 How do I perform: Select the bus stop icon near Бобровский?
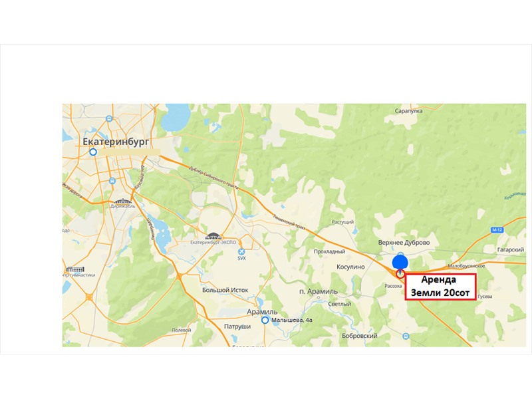406,336
